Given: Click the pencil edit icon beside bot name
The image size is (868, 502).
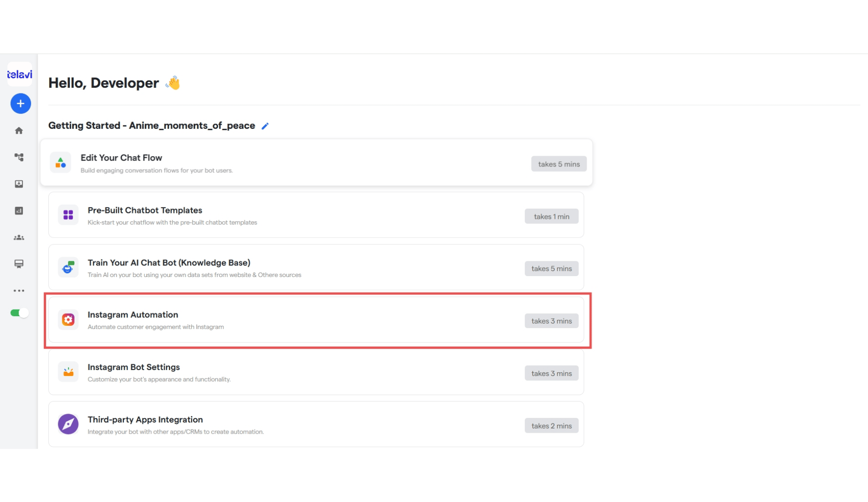Looking at the screenshot, I should [x=265, y=126].
